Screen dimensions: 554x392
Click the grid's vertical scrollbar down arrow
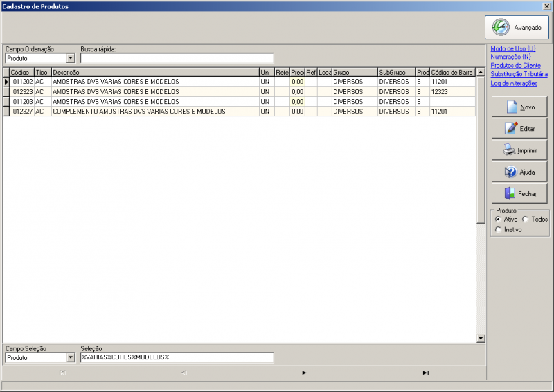(481, 339)
